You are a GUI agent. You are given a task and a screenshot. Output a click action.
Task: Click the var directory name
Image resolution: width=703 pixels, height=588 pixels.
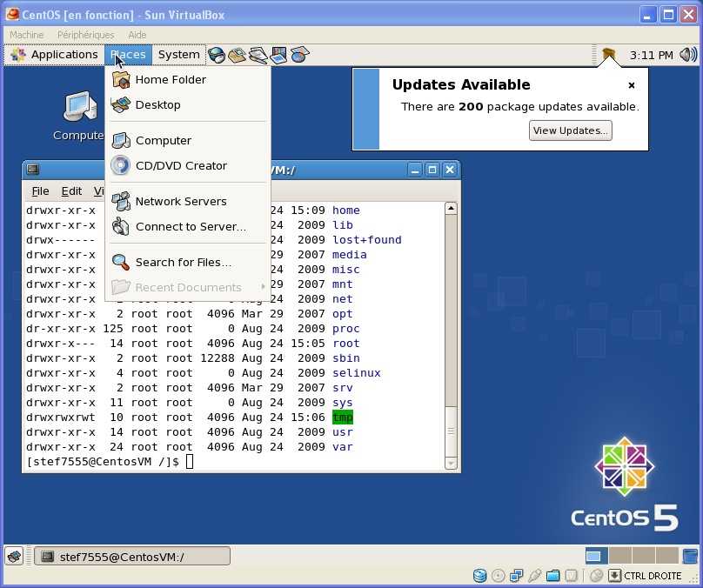point(343,447)
